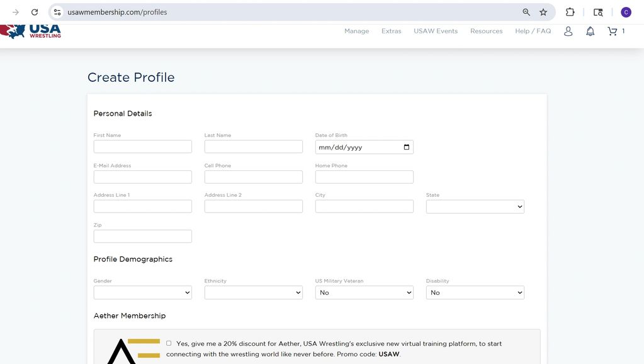Open the browser extensions puzzle icon
Viewport: 644px width, 364px height.
[x=570, y=12]
